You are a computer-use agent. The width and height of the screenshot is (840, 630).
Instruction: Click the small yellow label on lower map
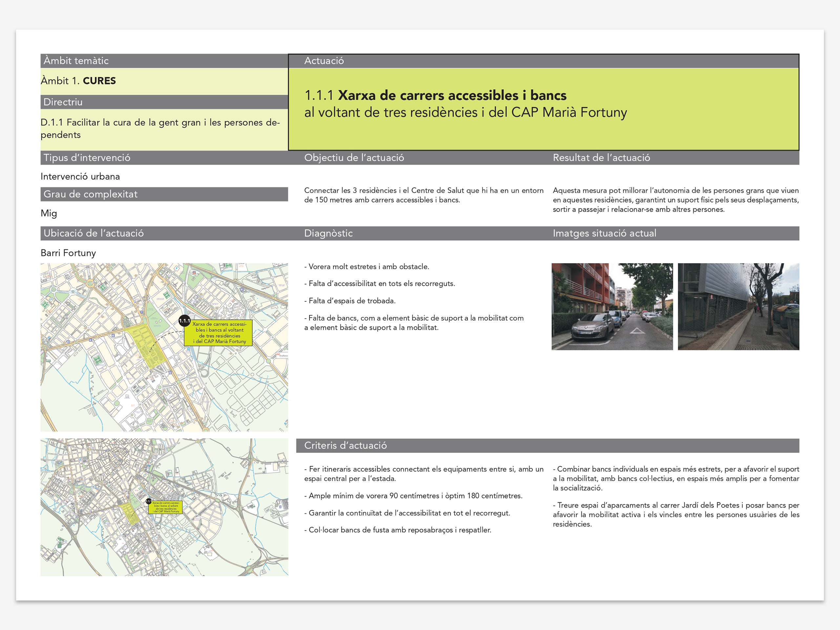point(166,507)
